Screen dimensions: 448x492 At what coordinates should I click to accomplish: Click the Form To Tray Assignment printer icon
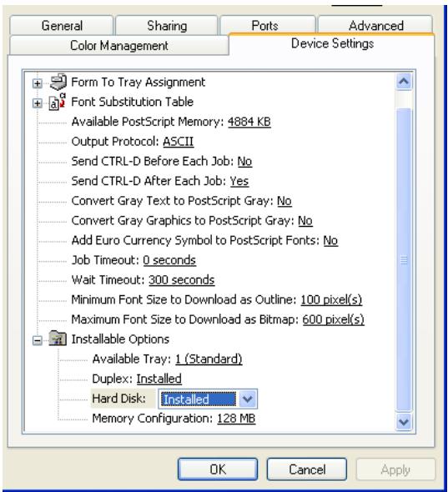coord(58,82)
